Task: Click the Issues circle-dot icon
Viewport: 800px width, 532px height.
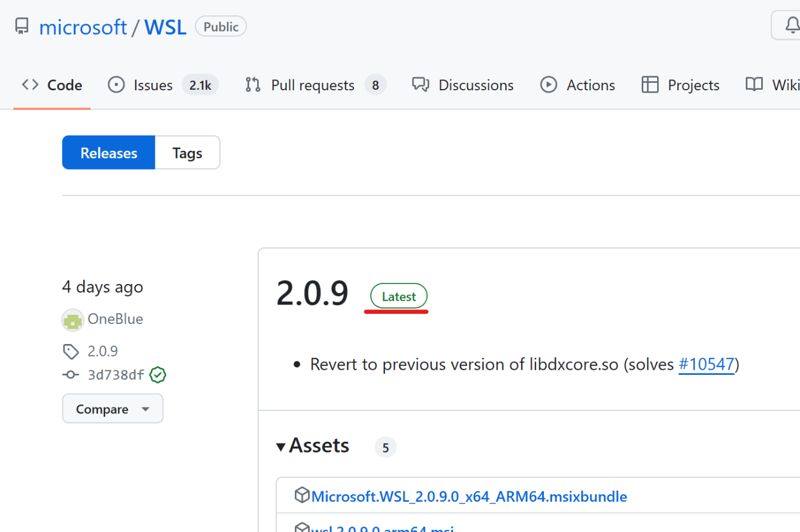Action: pos(116,85)
